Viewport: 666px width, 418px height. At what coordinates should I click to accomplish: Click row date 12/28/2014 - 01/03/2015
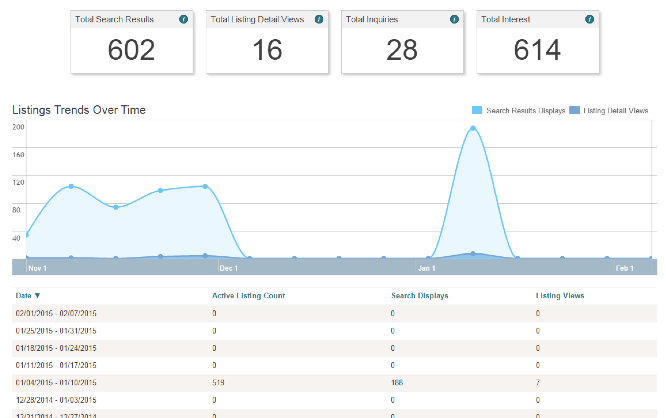pyautogui.click(x=56, y=400)
